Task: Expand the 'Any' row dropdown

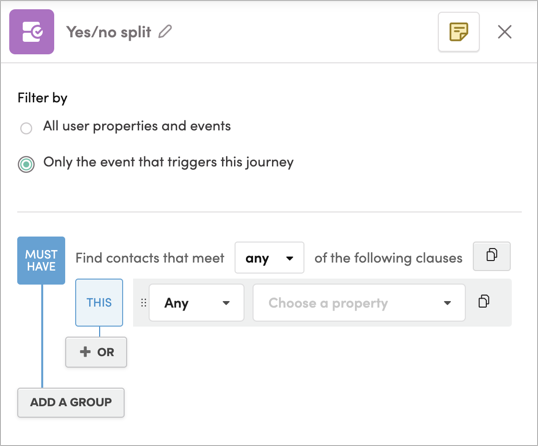Action: [x=197, y=303]
